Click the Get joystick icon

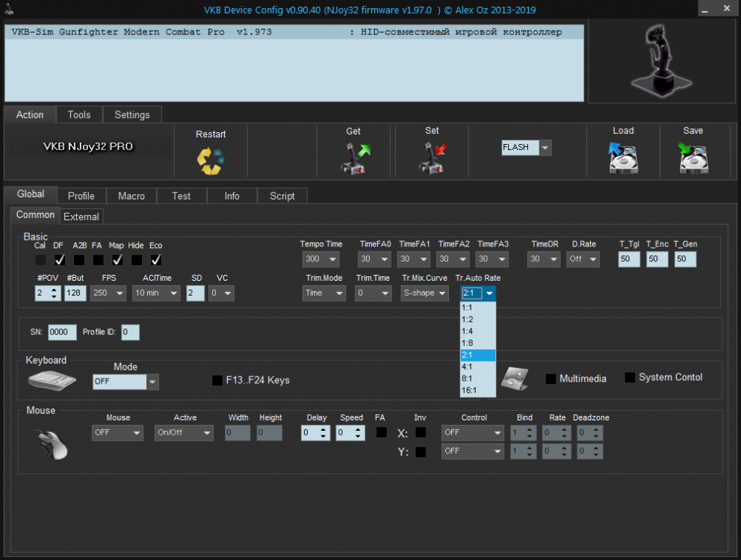pyautogui.click(x=354, y=158)
